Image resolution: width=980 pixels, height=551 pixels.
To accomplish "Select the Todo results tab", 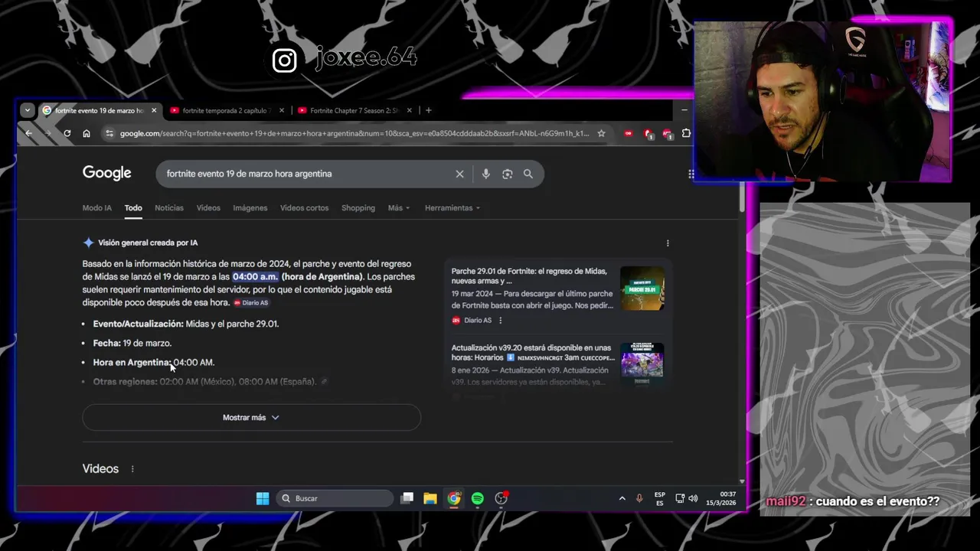I will pyautogui.click(x=133, y=207).
